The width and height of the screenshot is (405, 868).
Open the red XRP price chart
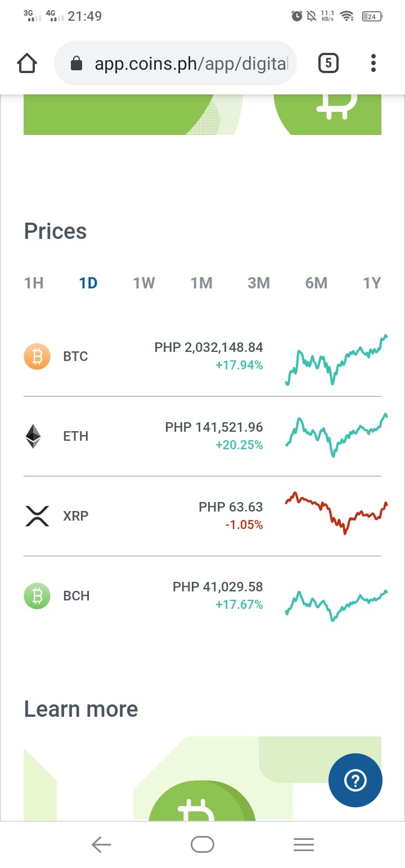pyautogui.click(x=337, y=513)
